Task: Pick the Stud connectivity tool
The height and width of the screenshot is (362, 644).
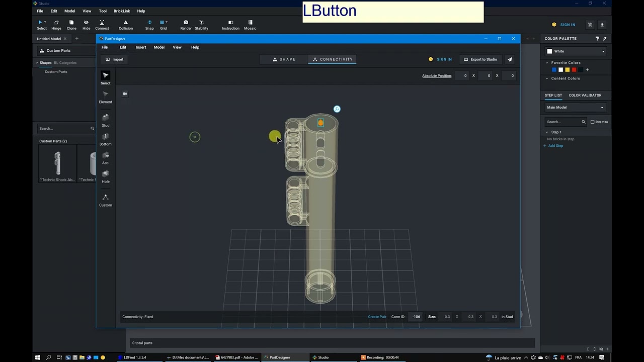Action: [105, 121]
